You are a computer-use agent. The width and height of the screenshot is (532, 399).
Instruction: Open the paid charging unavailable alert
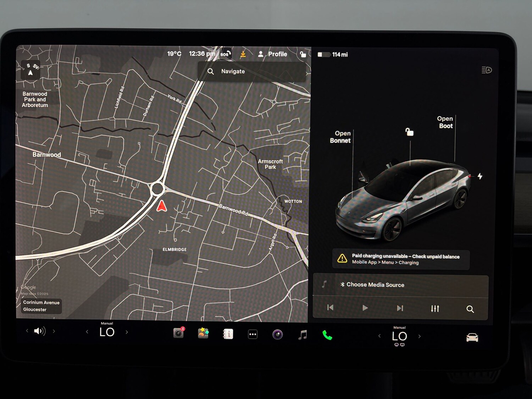[401, 259]
